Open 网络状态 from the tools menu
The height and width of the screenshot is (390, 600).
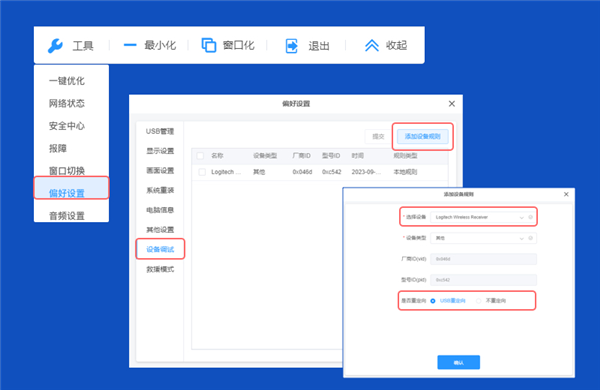[67, 103]
